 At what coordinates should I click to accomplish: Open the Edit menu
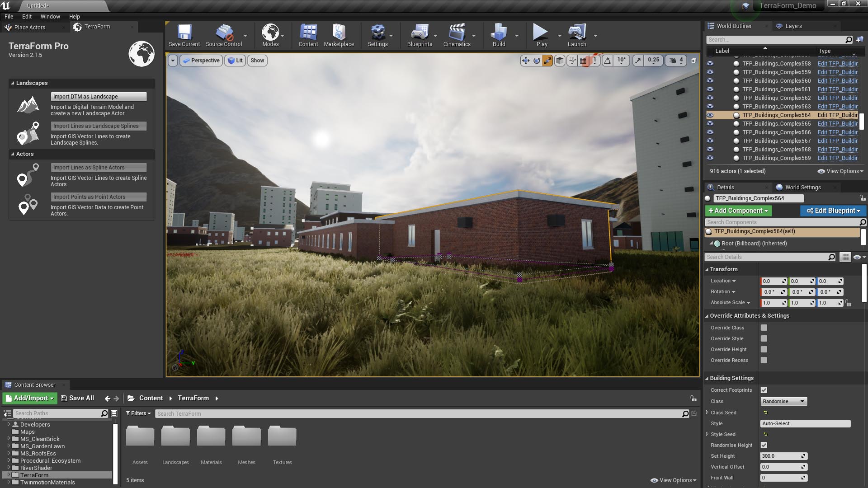click(27, 16)
